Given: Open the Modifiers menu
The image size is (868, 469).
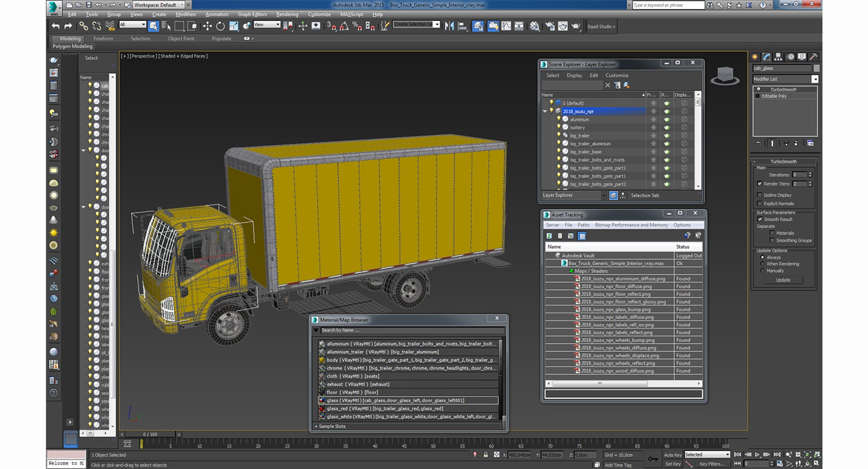Looking at the screenshot, I should pos(186,14).
